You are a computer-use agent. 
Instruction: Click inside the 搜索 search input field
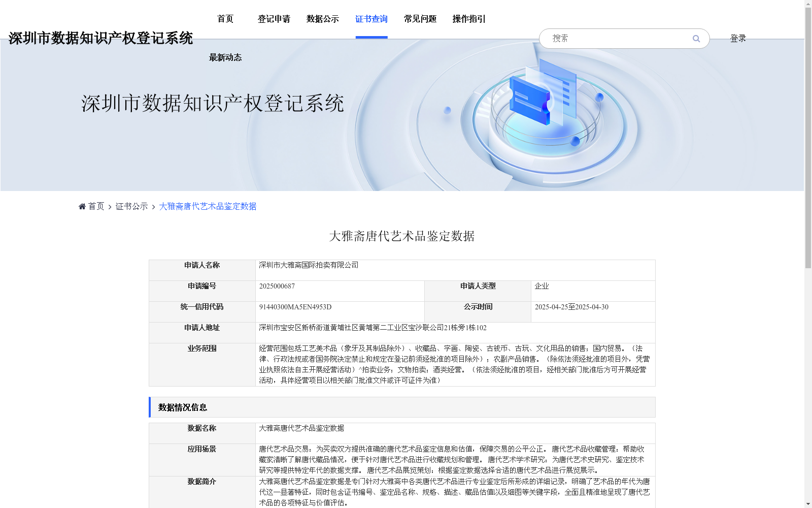point(609,38)
